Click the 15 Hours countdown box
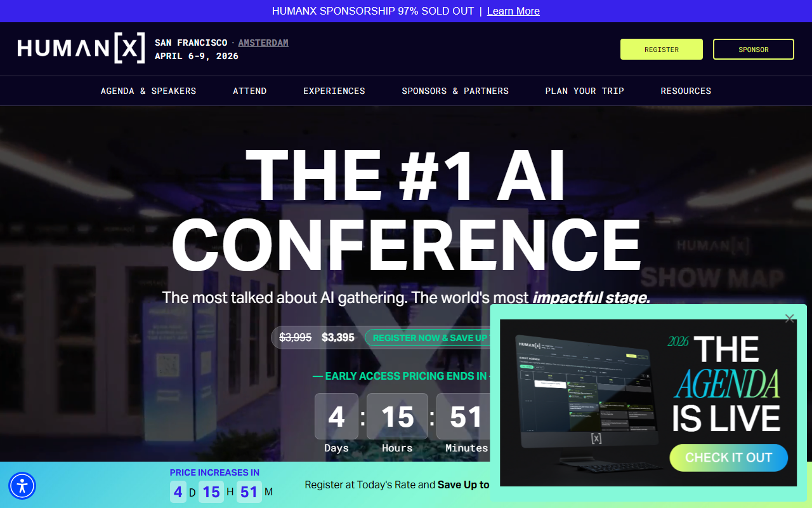The image size is (812, 508). tap(397, 417)
